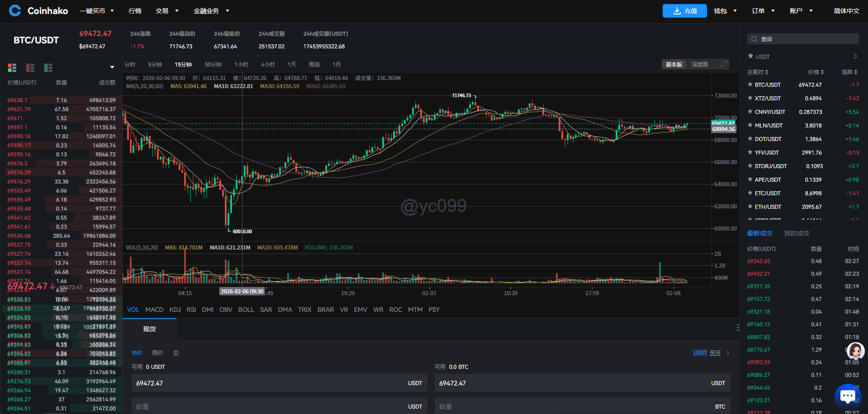The width and height of the screenshot is (868, 414).
Task: Switch chart to 1小时 interval
Action: (x=241, y=65)
